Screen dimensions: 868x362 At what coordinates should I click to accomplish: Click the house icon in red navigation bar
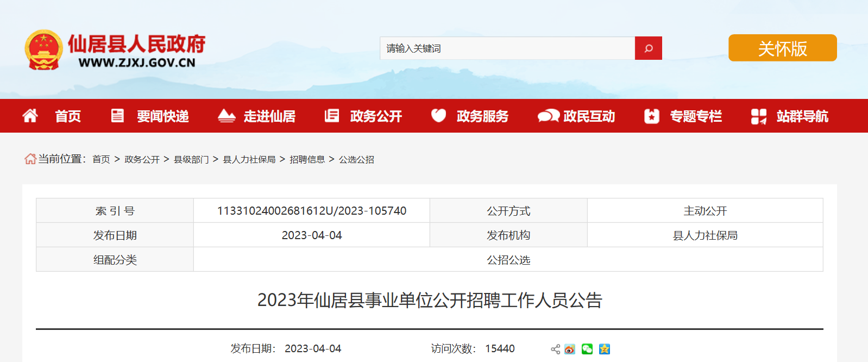[x=30, y=116]
